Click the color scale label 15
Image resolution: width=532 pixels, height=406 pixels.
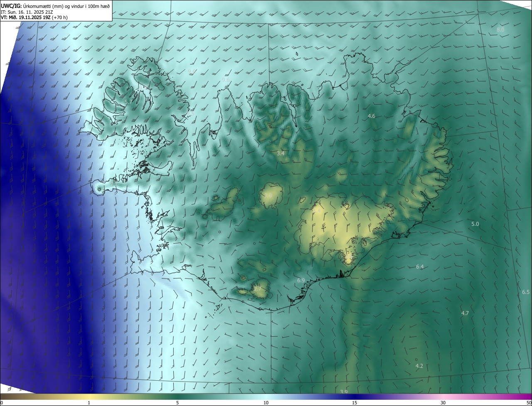tap(355, 403)
